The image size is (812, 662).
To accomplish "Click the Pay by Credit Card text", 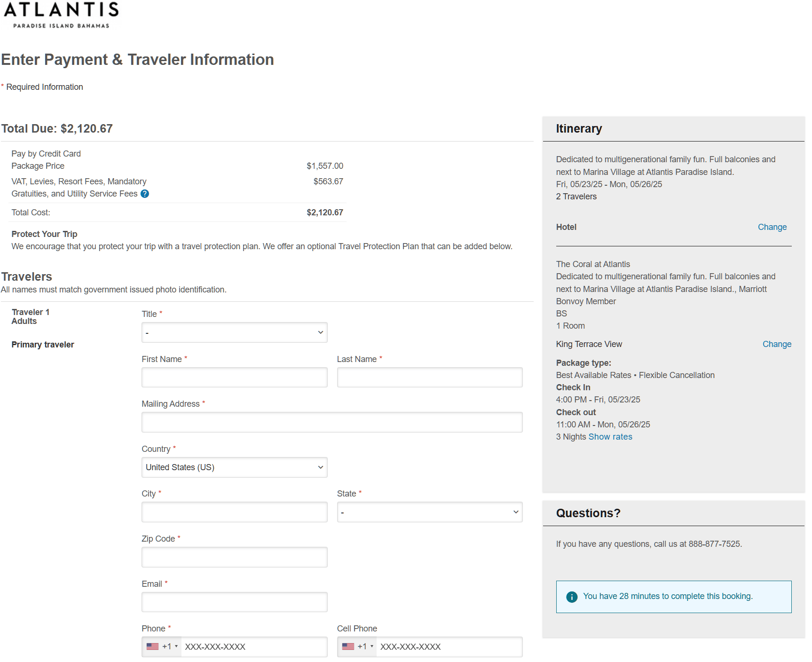I will [x=46, y=154].
